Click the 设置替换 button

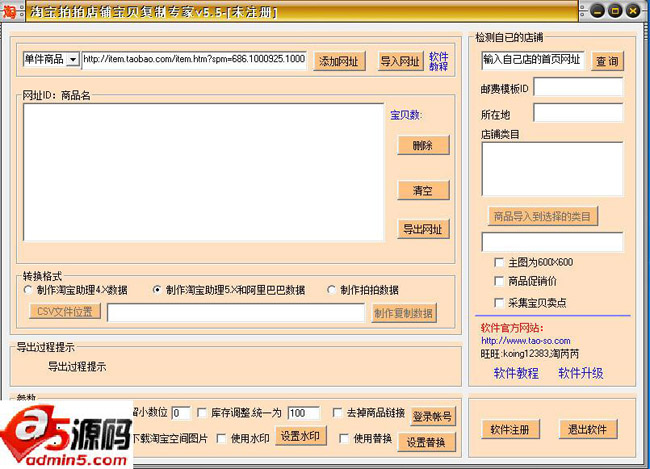click(426, 442)
